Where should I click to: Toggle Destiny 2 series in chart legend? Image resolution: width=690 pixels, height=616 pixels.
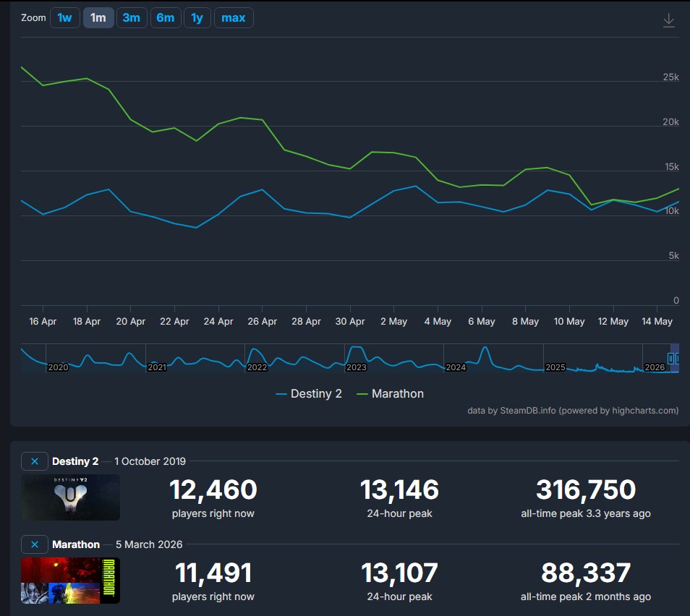tap(309, 393)
